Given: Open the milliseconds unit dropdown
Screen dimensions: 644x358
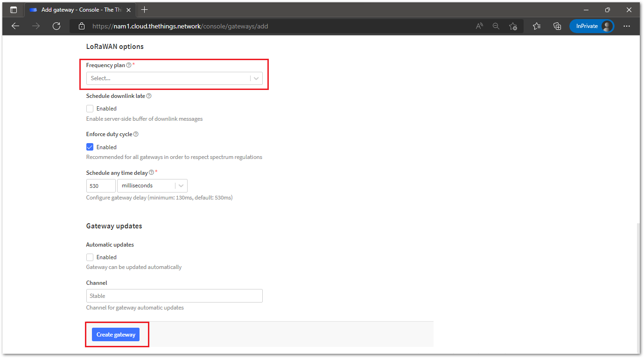Looking at the screenshot, I should point(152,186).
